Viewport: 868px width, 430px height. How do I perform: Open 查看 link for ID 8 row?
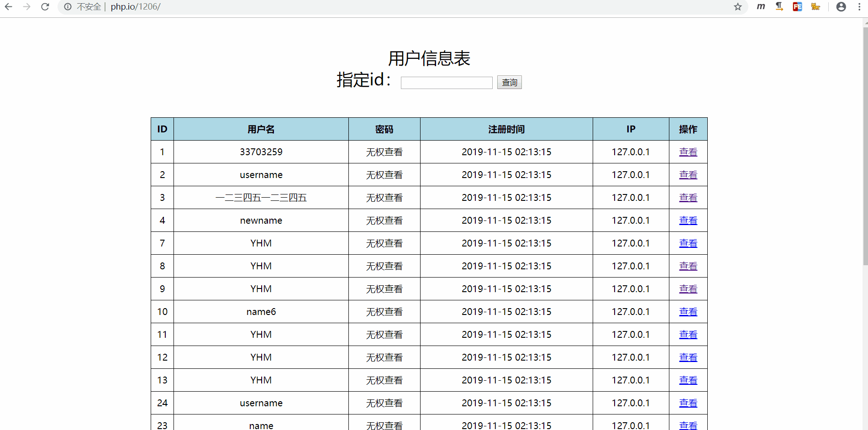click(x=688, y=266)
